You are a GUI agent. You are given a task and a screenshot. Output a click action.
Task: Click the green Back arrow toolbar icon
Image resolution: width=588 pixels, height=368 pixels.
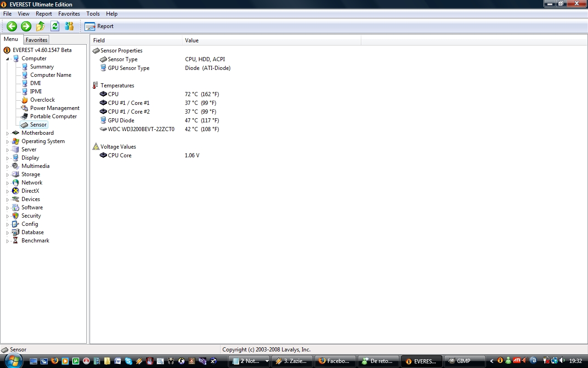(12, 26)
